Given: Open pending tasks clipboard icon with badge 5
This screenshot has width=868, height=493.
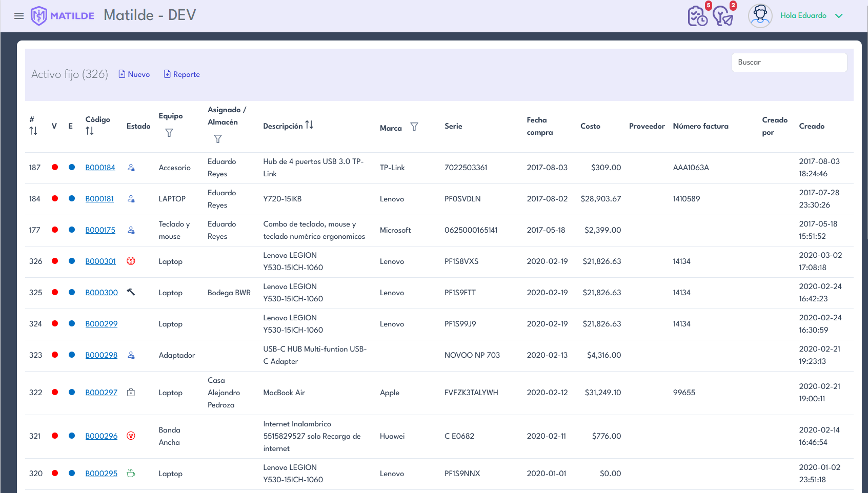Looking at the screenshot, I should point(697,16).
